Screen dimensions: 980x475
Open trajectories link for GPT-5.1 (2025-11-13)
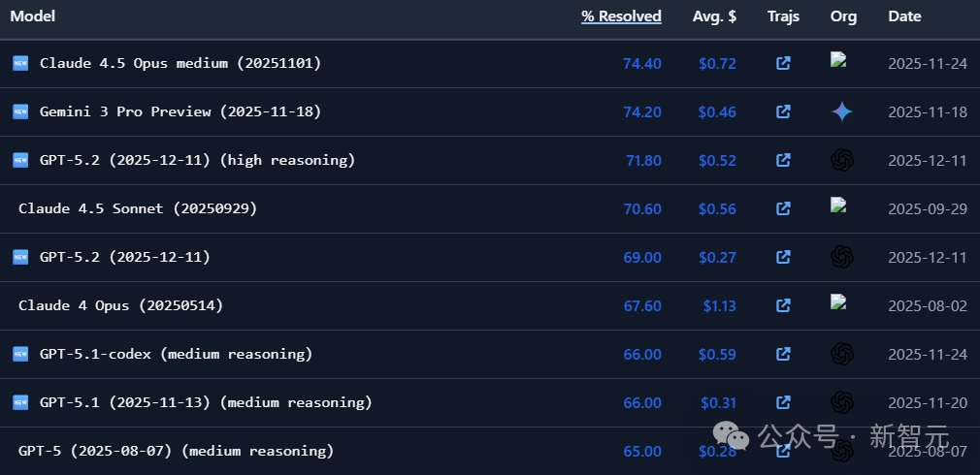pyautogui.click(x=783, y=402)
